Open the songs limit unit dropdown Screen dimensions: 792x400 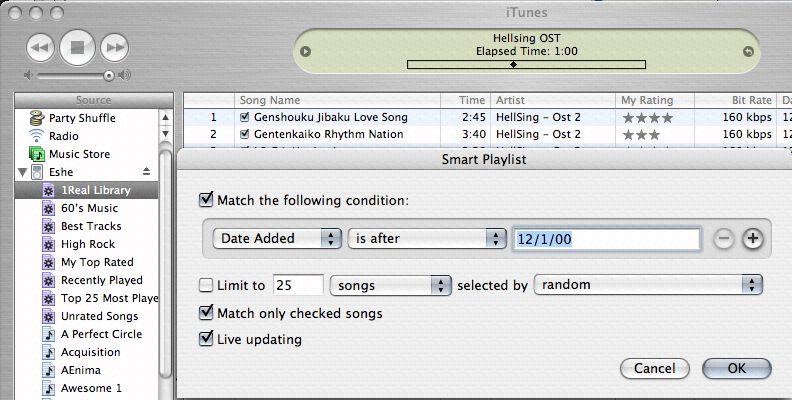(x=390, y=286)
